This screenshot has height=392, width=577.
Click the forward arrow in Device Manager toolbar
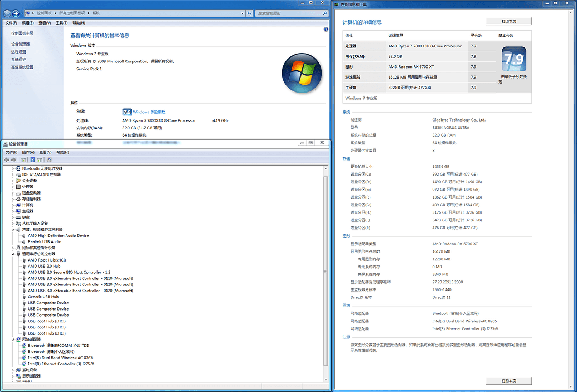click(x=13, y=159)
